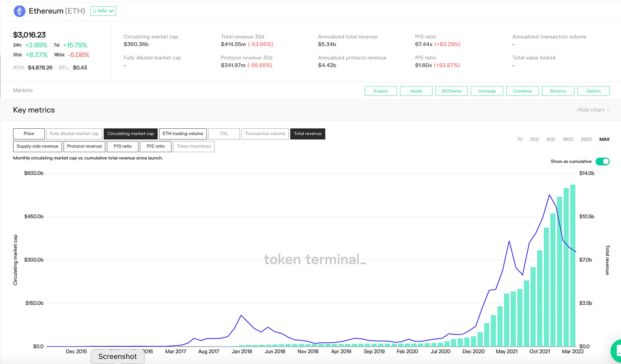Screen dimensions: 621x364
Task: Enable the Protocol revenue metric
Action: tap(84, 146)
